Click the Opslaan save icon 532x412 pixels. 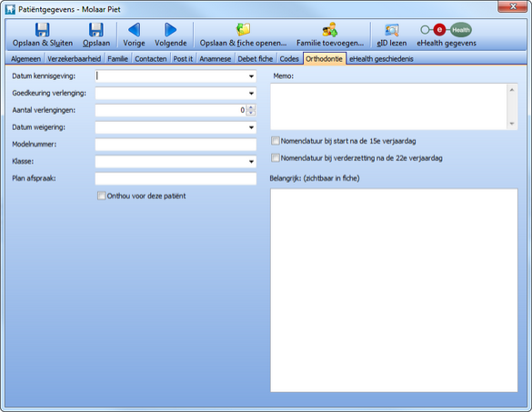coord(96,30)
